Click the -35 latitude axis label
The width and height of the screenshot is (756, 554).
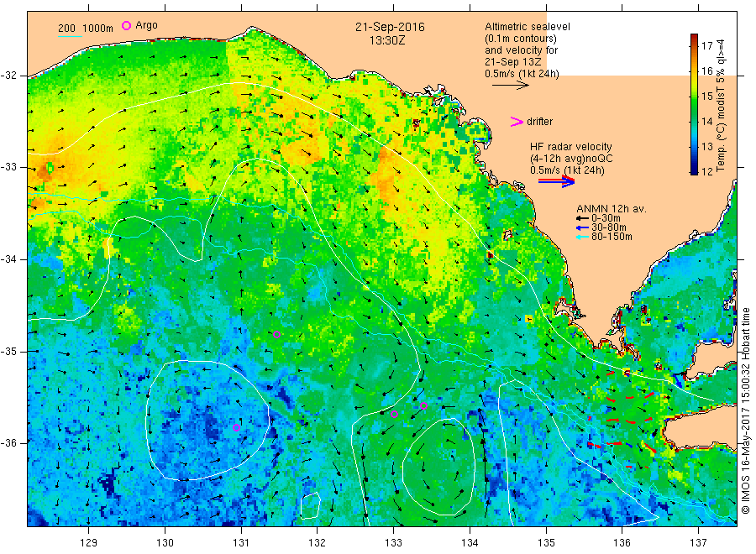click(9, 351)
